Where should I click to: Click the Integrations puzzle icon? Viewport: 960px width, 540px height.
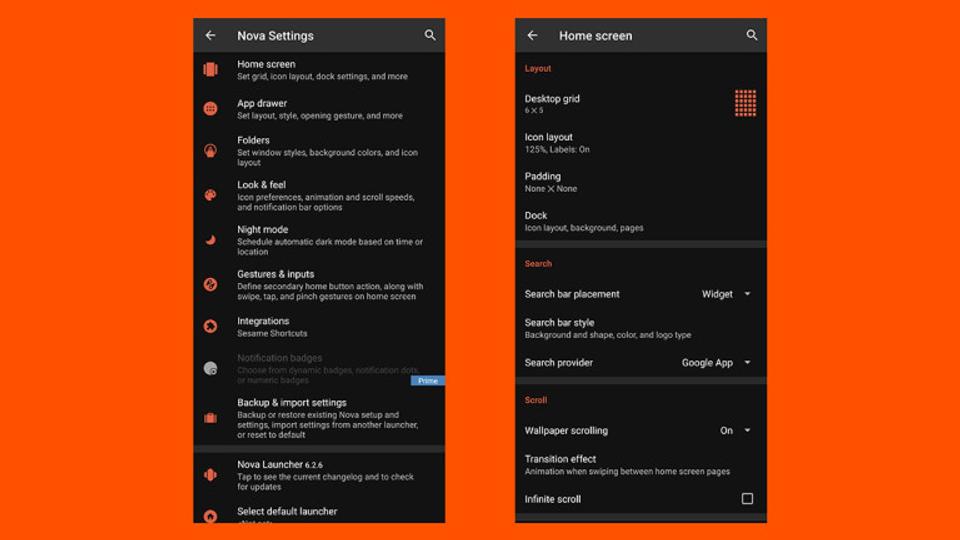211,326
